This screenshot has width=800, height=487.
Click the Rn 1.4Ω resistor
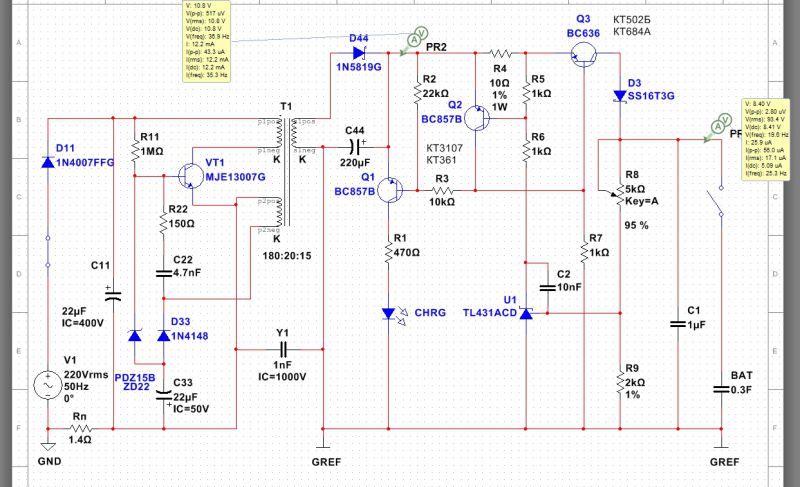tap(81, 428)
